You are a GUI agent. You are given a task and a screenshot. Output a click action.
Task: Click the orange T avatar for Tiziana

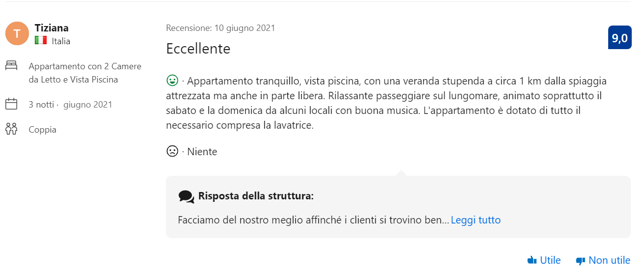click(x=17, y=33)
